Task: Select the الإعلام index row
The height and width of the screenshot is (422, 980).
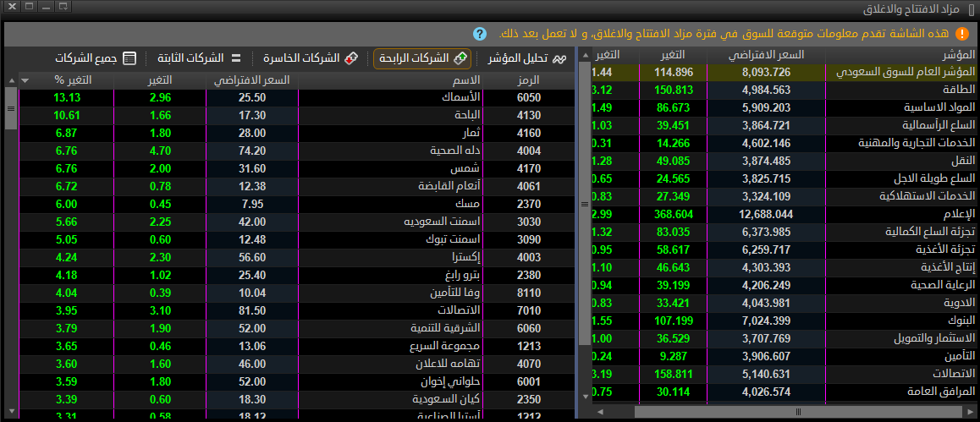Action: pos(784,214)
